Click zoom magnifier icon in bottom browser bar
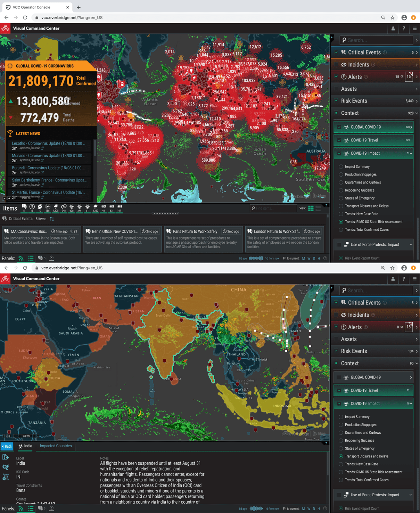Screen dimensions: 420x513 click(383, 268)
